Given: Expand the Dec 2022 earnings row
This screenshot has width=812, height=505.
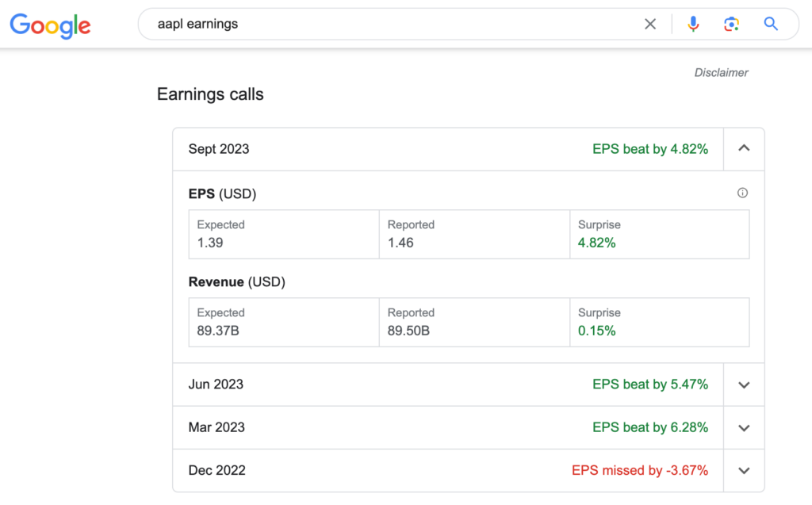Looking at the screenshot, I should point(744,471).
